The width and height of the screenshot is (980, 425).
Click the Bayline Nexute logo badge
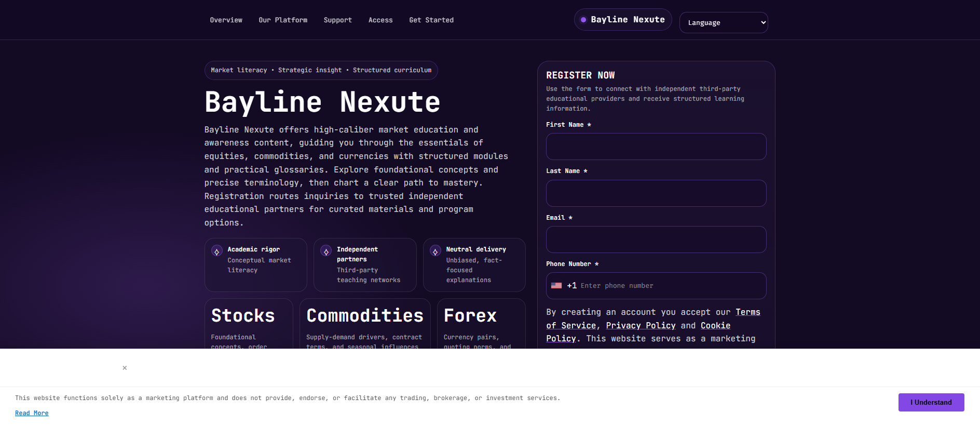pyautogui.click(x=623, y=20)
